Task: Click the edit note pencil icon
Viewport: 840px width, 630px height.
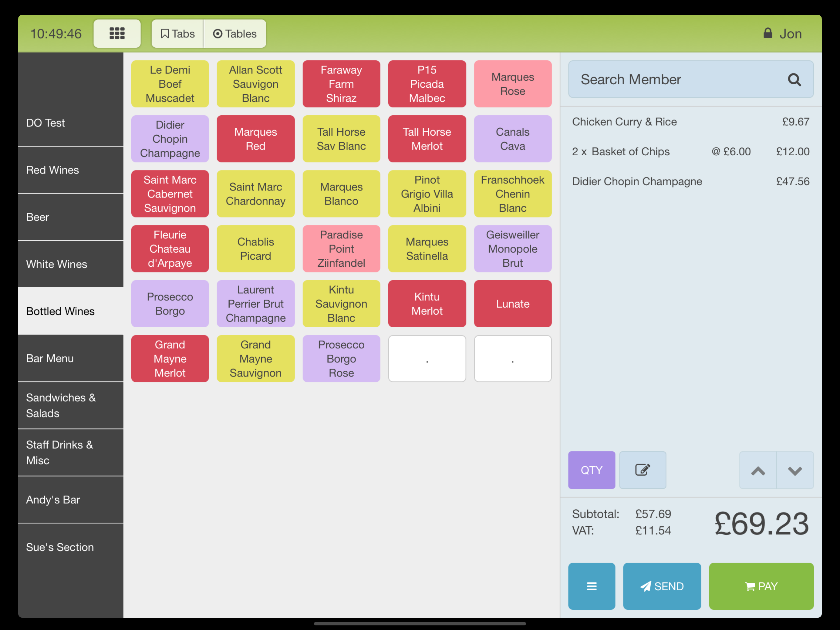Action: coord(642,470)
